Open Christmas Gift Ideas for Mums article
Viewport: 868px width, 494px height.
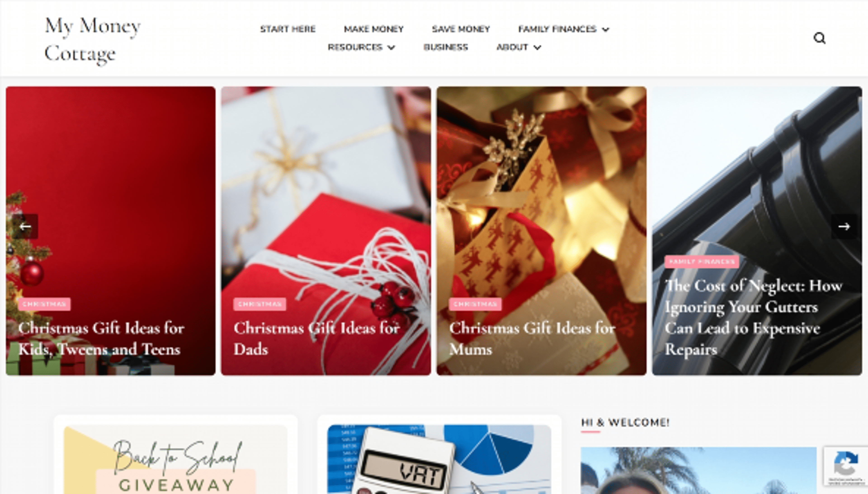tap(532, 339)
